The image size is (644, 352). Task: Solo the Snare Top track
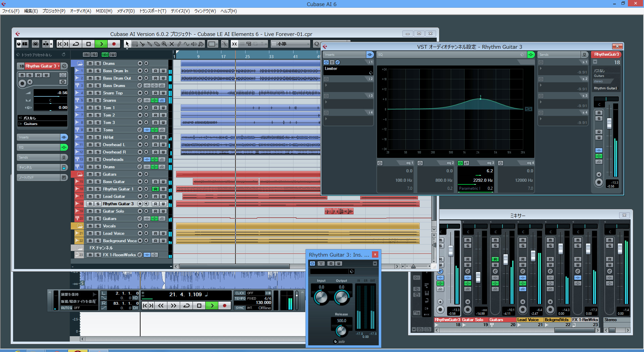click(x=98, y=93)
